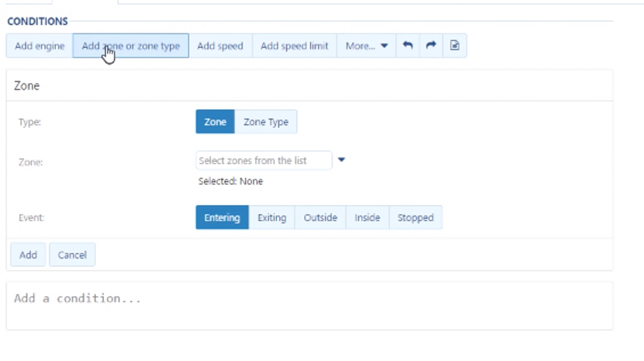Expand the zone list dropdown arrow
This screenshot has width=644, height=361.
342,160
